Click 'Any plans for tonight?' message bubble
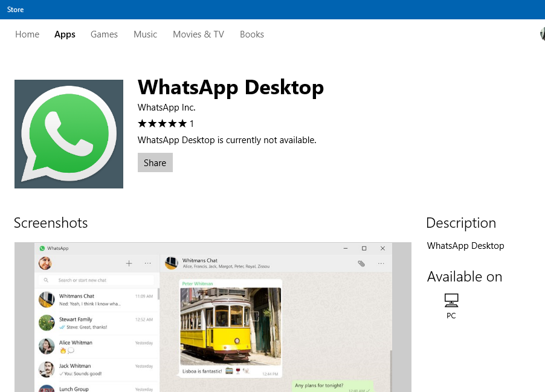The height and width of the screenshot is (392, 545). pyautogui.click(x=332, y=386)
